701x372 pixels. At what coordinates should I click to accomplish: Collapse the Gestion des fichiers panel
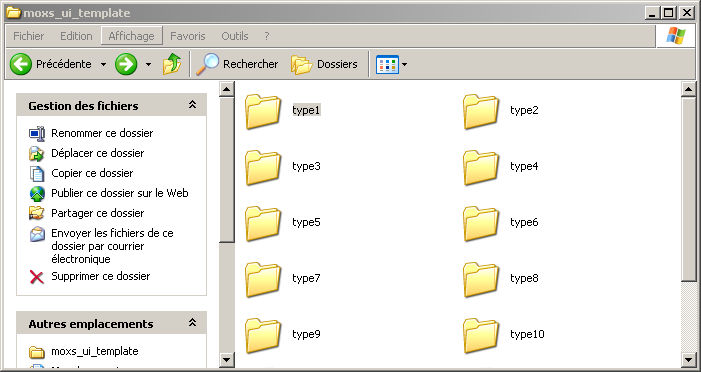click(x=192, y=105)
